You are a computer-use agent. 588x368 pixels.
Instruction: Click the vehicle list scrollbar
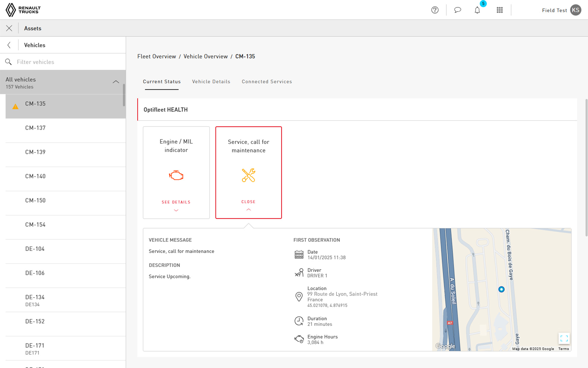[x=124, y=95]
